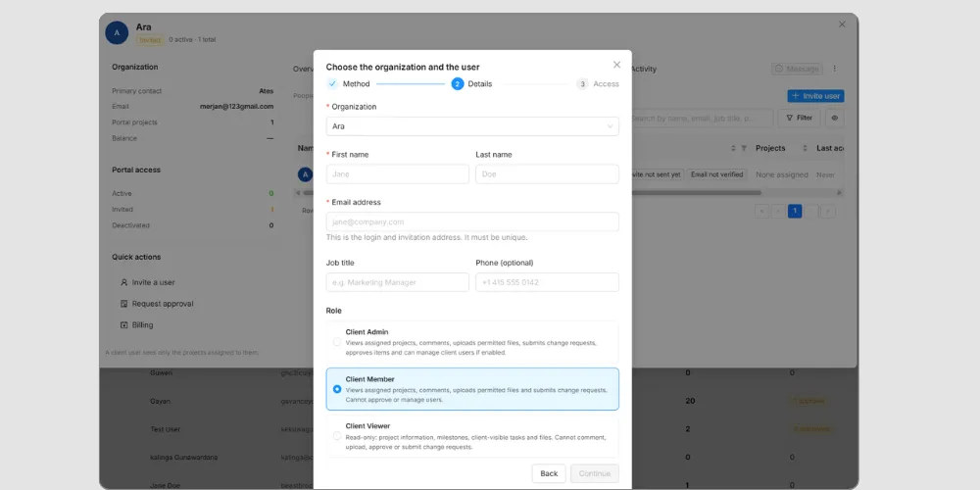The image size is (980, 490).
Task: Click the blue Invite user button
Action: pos(815,96)
